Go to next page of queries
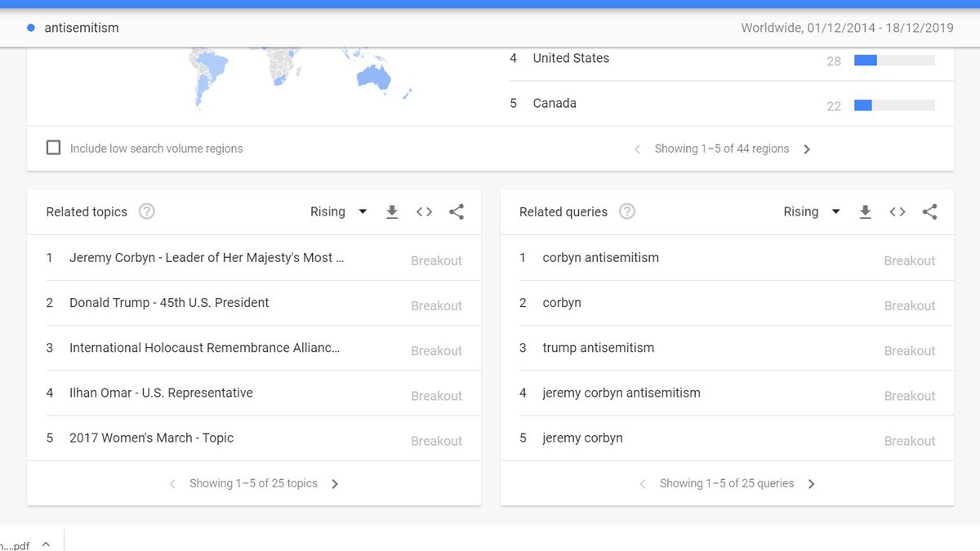Image resolution: width=980 pixels, height=551 pixels. click(811, 484)
